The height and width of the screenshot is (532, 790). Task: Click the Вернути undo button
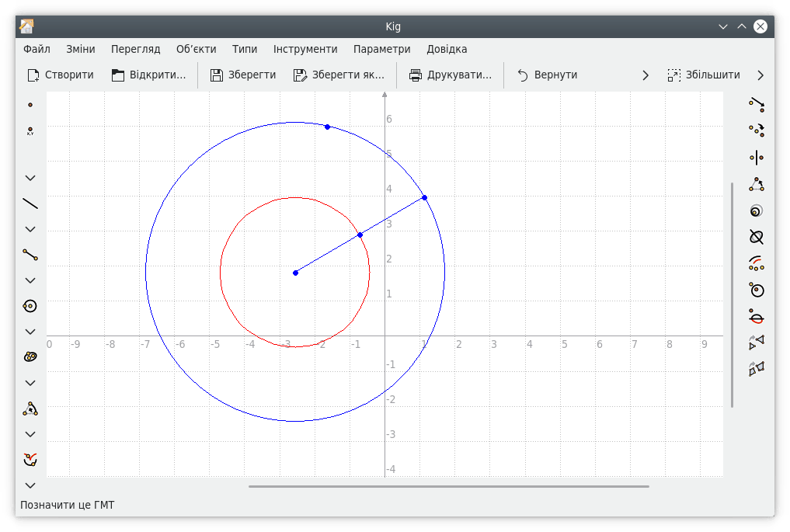click(x=548, y=75)
